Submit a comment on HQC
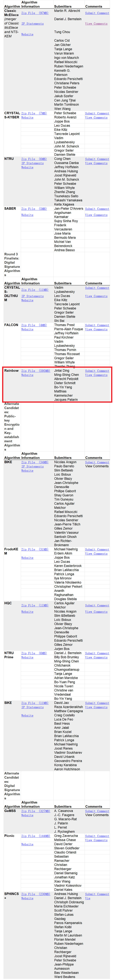113x980 pixels. click(97, 605)
